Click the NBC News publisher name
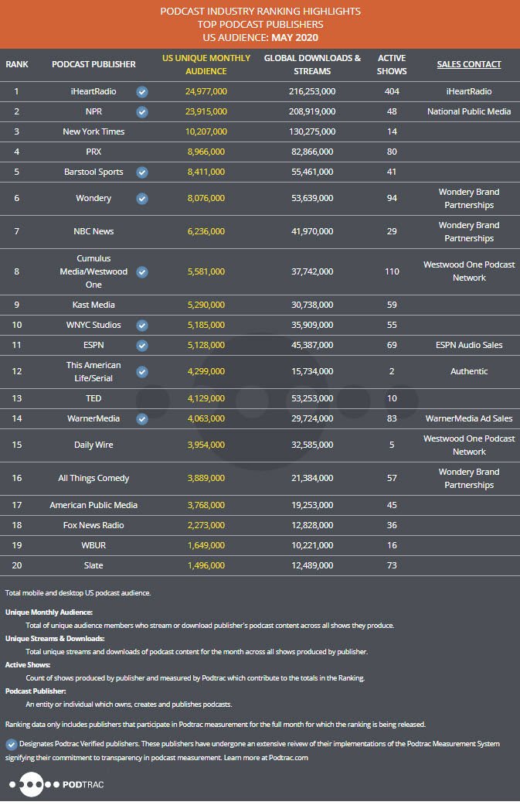 click(x=93, y=231)
